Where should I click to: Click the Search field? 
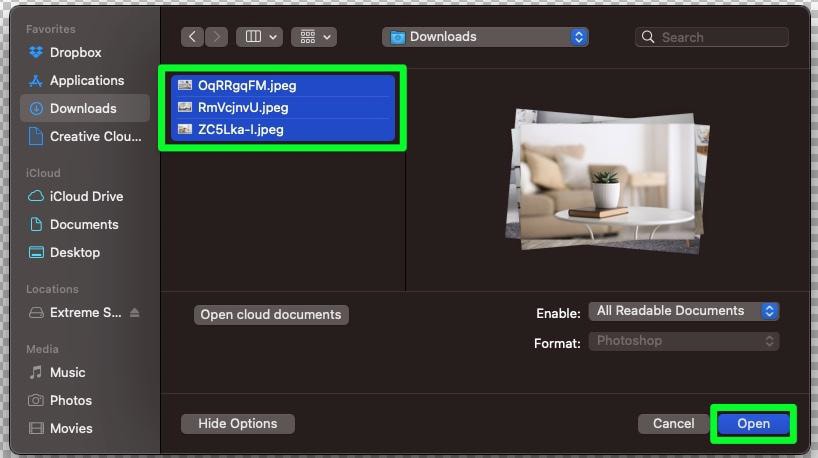click(x=712, y=37)
